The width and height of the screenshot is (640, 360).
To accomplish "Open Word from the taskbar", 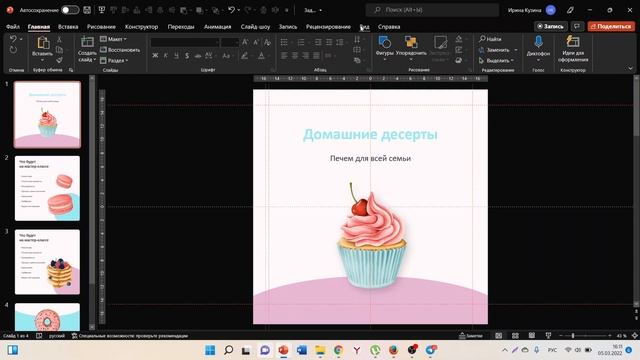I will tap(302, 350).
